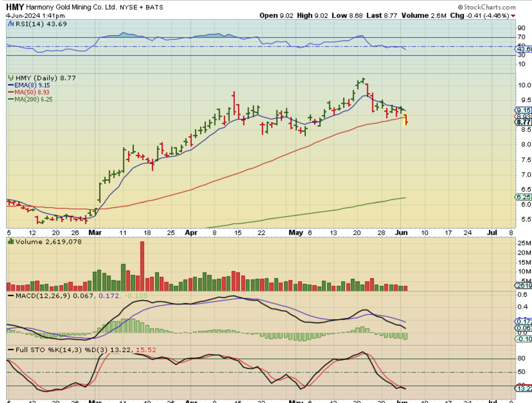
Task: Click the Chg -0.41 (-4.46%) header value
Action: 480,16
